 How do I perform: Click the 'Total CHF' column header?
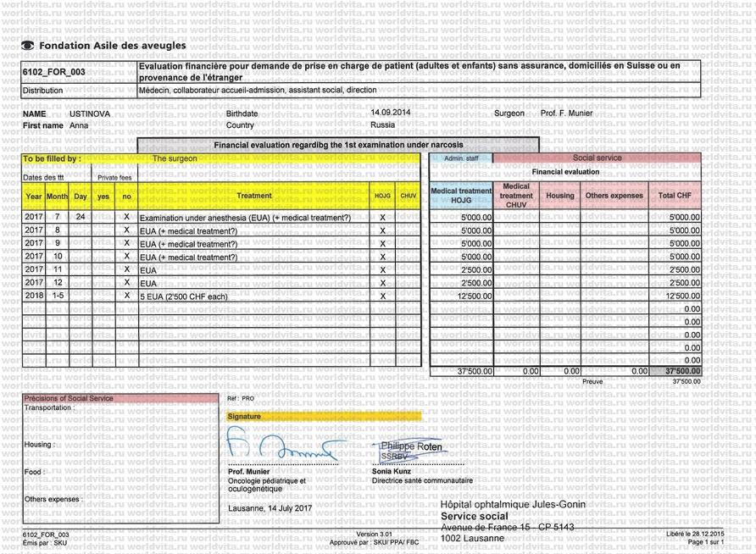tap(675, 196)
